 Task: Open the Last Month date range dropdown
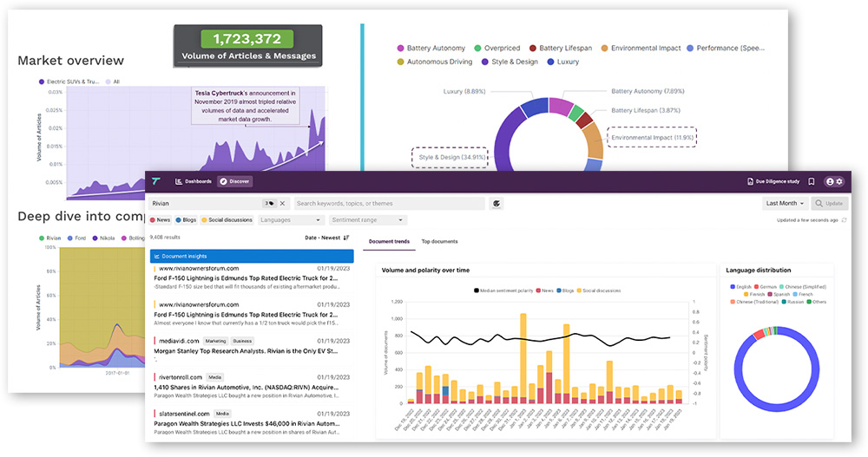785,203
